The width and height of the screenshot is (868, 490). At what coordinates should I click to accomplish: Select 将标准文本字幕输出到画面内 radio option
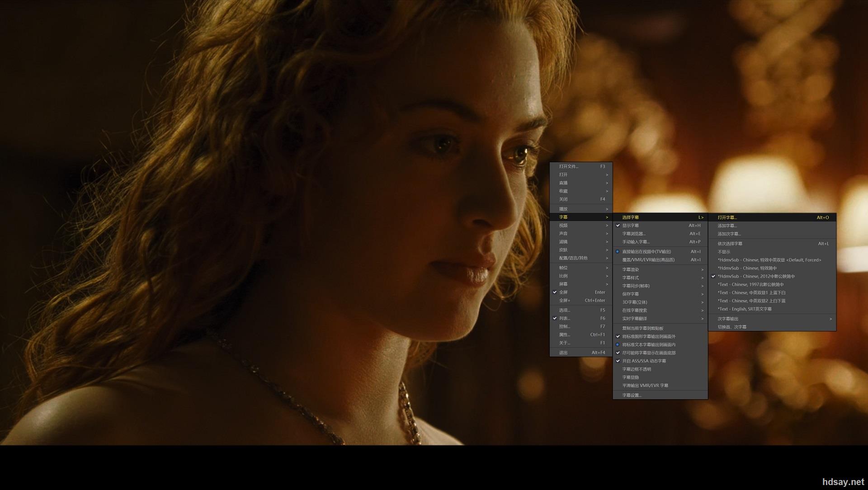pos(660,344)
